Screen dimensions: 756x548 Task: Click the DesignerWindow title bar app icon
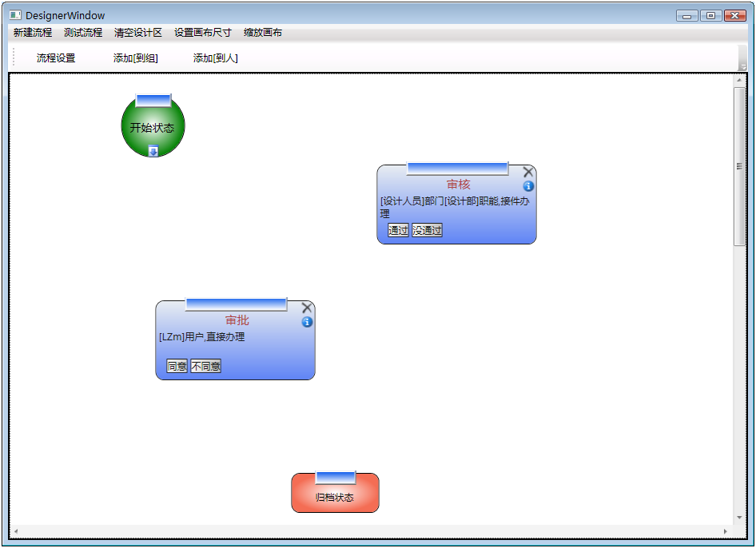coord(15,15)
